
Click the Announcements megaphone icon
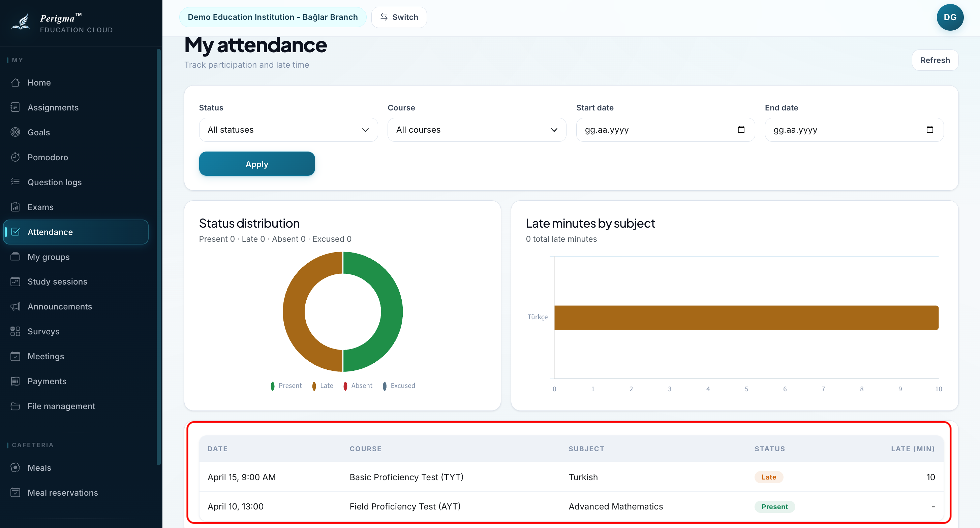pos(15,306)
